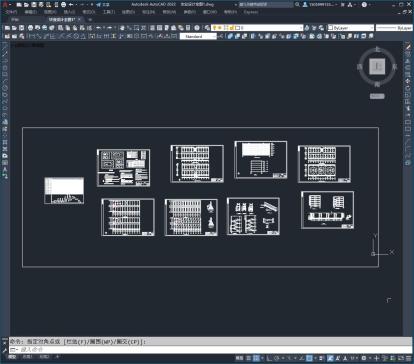The height and width of the screenshot is (364, 414).
Task: Select the Move modify tool
Action: click(408, 81)
